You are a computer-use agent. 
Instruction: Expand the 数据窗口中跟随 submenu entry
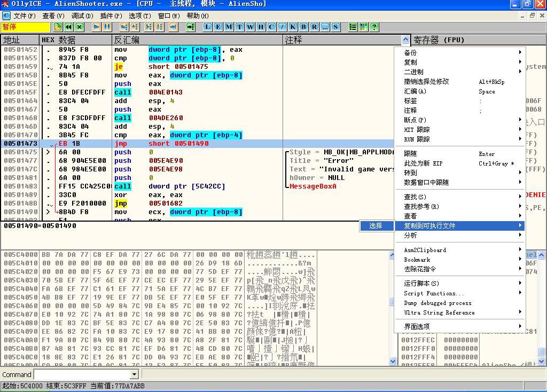[459, 183]
